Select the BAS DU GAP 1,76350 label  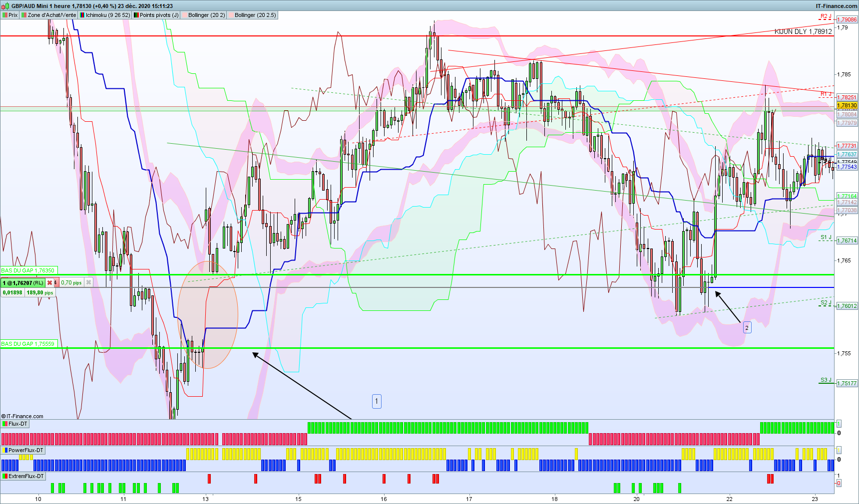pos(28,270)
